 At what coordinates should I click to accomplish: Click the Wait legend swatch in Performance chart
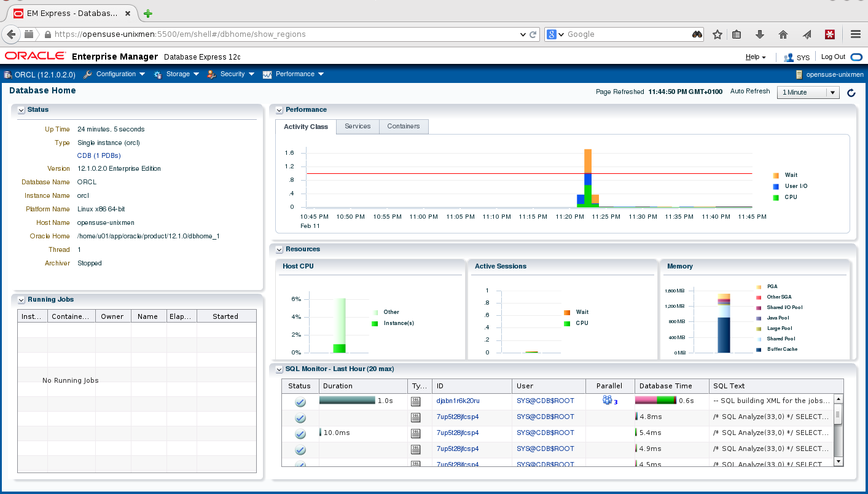point(776,176)
